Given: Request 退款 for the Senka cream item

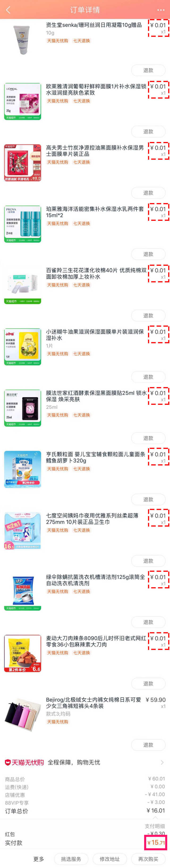Looking at the screenshot, I should pos(148,71).
